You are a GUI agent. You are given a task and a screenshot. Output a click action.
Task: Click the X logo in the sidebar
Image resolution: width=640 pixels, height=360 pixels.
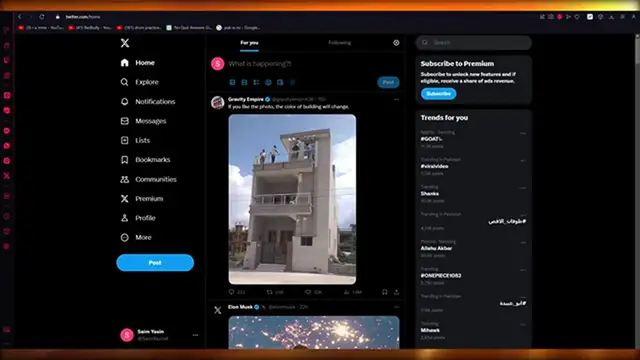click(125, 43)
